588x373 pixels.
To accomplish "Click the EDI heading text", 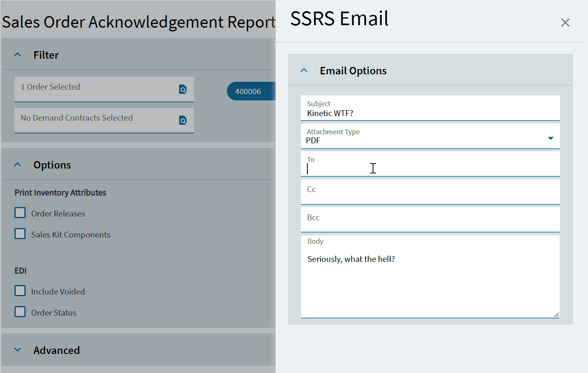I will [x=21, y=271].
